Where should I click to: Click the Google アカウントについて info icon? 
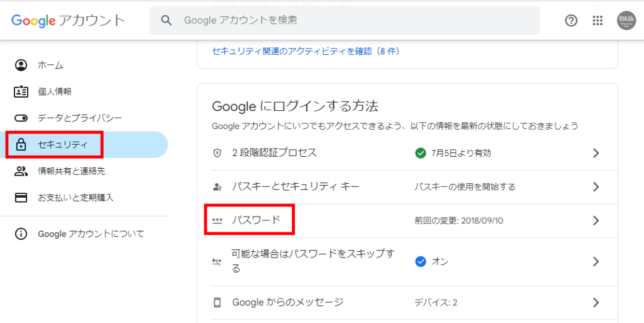21,234
